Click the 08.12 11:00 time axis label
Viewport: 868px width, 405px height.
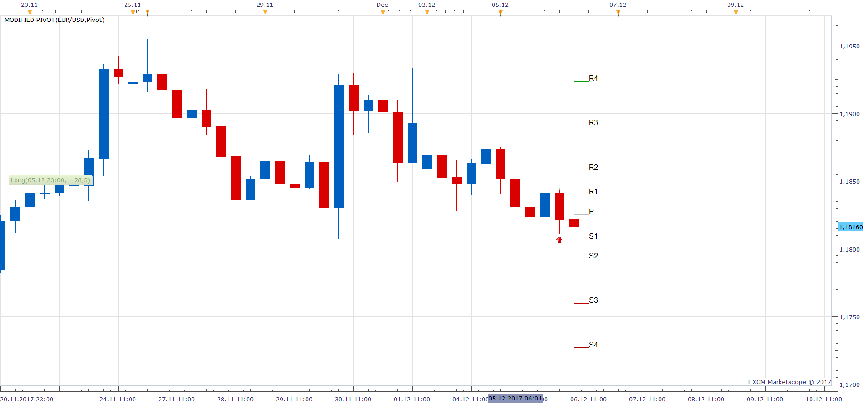point(706,400)
